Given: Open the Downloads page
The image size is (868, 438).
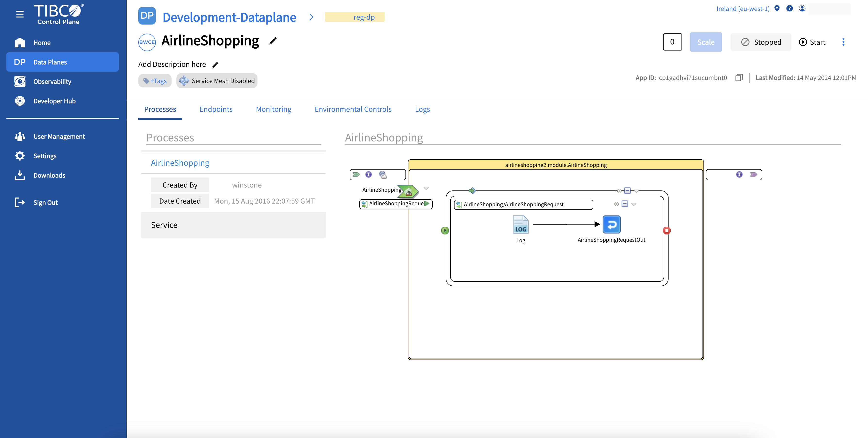Looking at the screenshot, I should [x=62, y=175].
